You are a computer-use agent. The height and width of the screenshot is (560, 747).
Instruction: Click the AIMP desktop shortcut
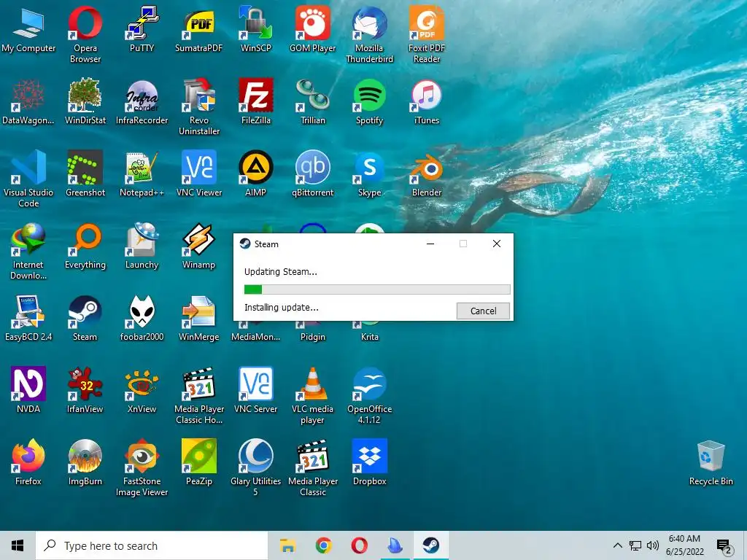[256, 174]
